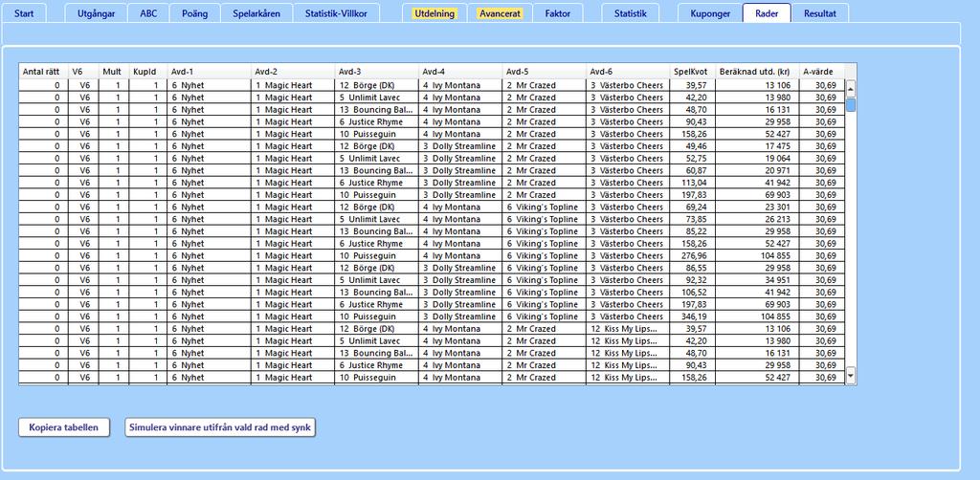The height and width of the screenshot is (480, 980).
Task: Click SpelKvot value 92,32
Action: [697, 280]
